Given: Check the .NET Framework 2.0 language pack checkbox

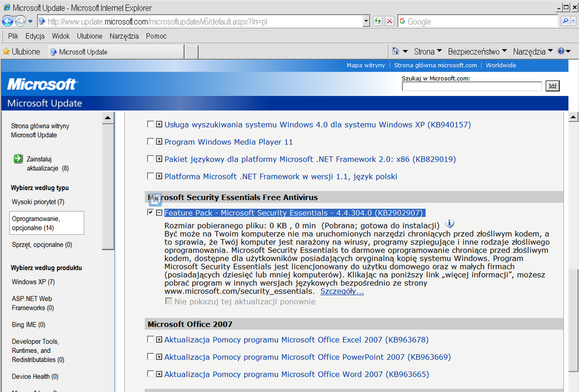Looking at the screenshot, I should click(x=151, y=159).
